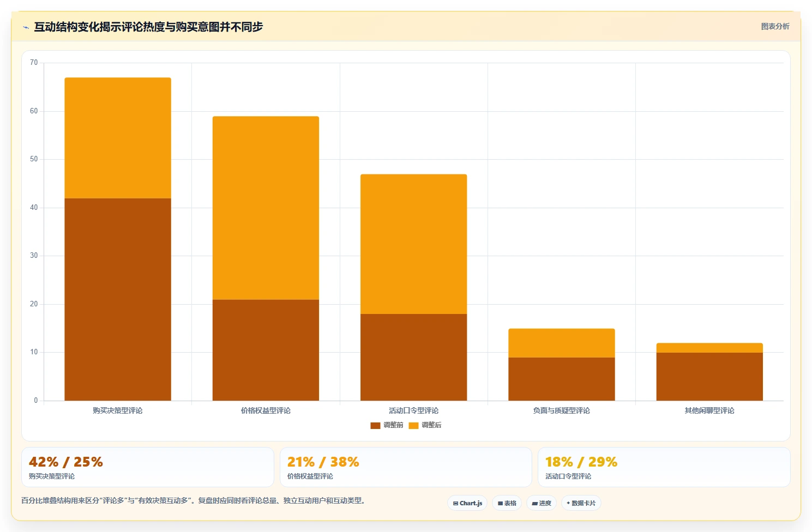The width and height of the screenshot is (812, 532).
Task: Click the y-axis tick value 40
Action: [34, 208]
